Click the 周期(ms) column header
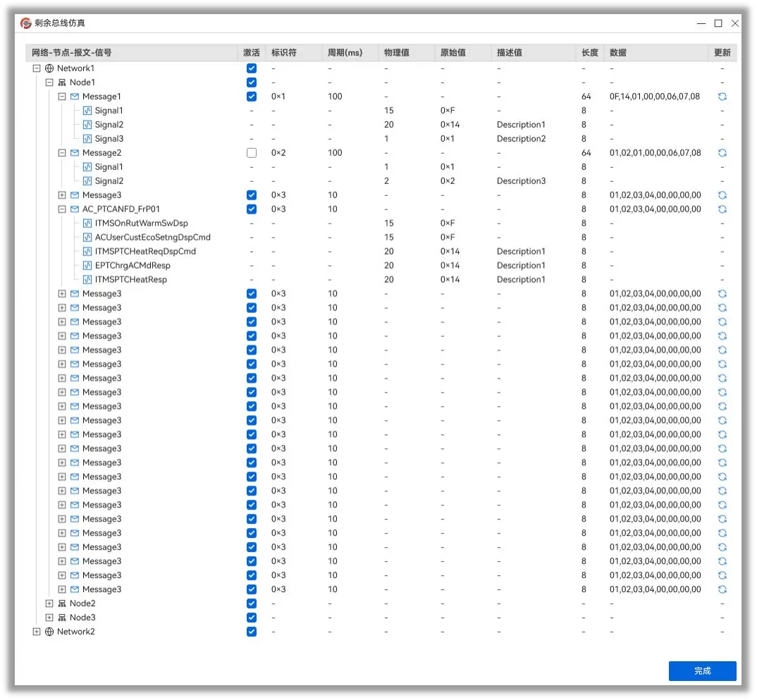This screenshot has height=700, width=757. tap(350, 53)
